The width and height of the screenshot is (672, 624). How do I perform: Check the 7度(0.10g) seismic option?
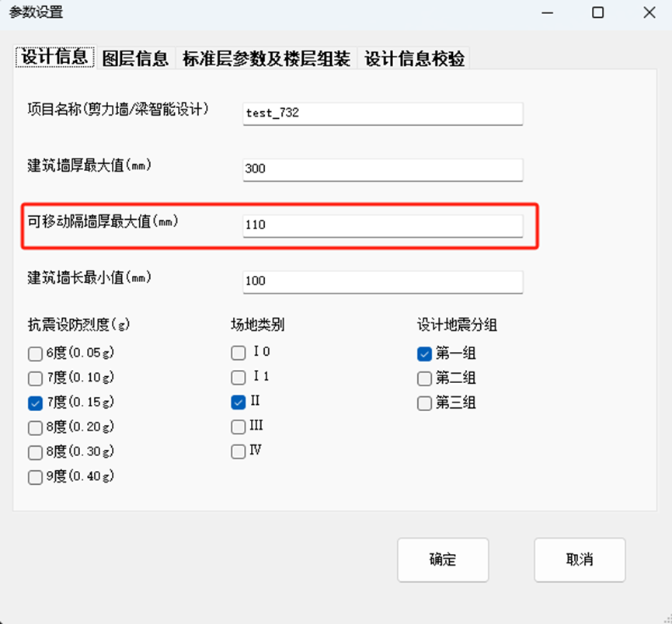tap(35, 378)
